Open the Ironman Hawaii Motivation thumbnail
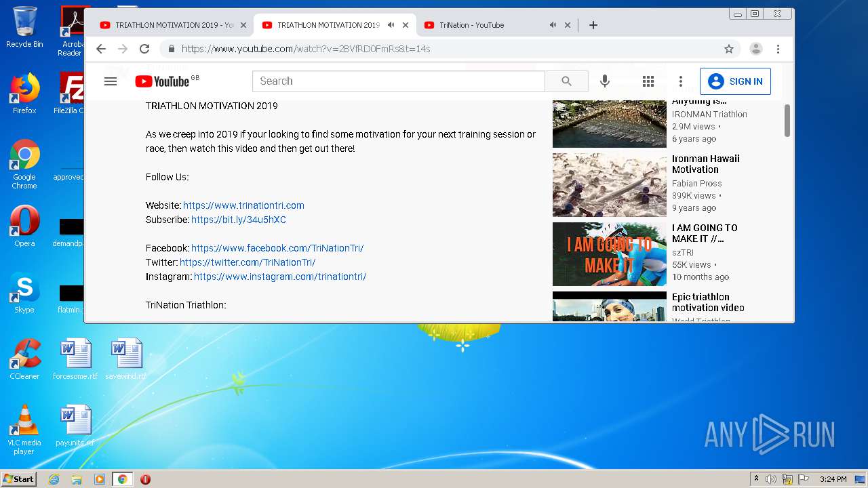This screenshot has height=488, width=868. [610, 185]
